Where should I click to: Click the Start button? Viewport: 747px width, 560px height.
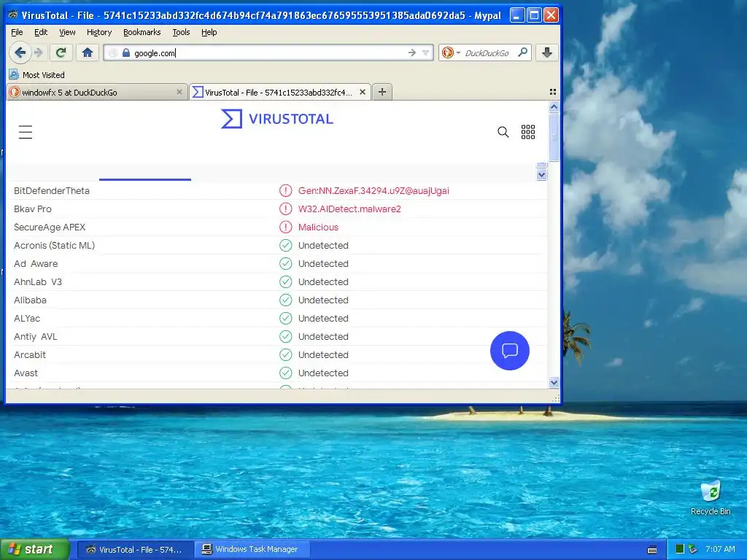[34, 549]
